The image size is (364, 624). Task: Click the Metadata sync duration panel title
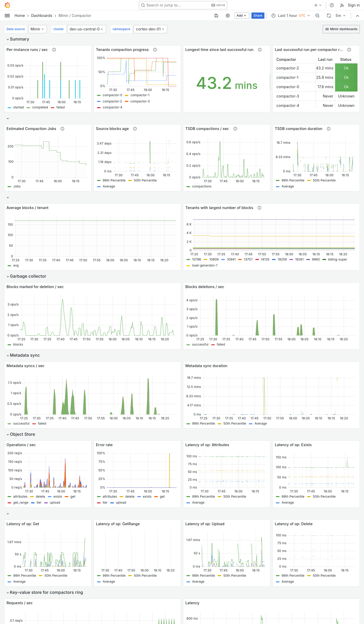pyautogui.click(x=206, y=366)
